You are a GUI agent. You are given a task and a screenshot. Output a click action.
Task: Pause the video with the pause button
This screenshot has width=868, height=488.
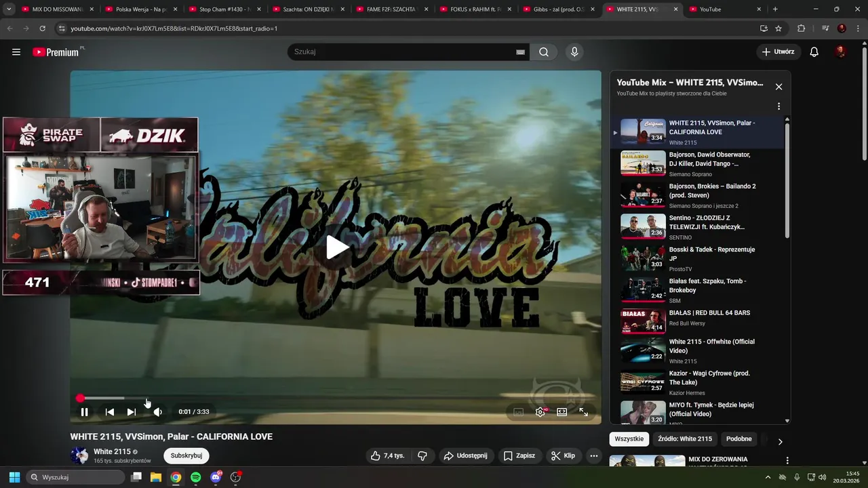point(84,412)
